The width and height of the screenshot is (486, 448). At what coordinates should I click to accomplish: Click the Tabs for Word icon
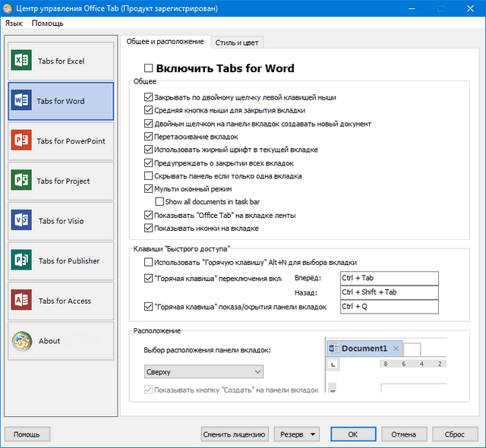tap(21, 101)
